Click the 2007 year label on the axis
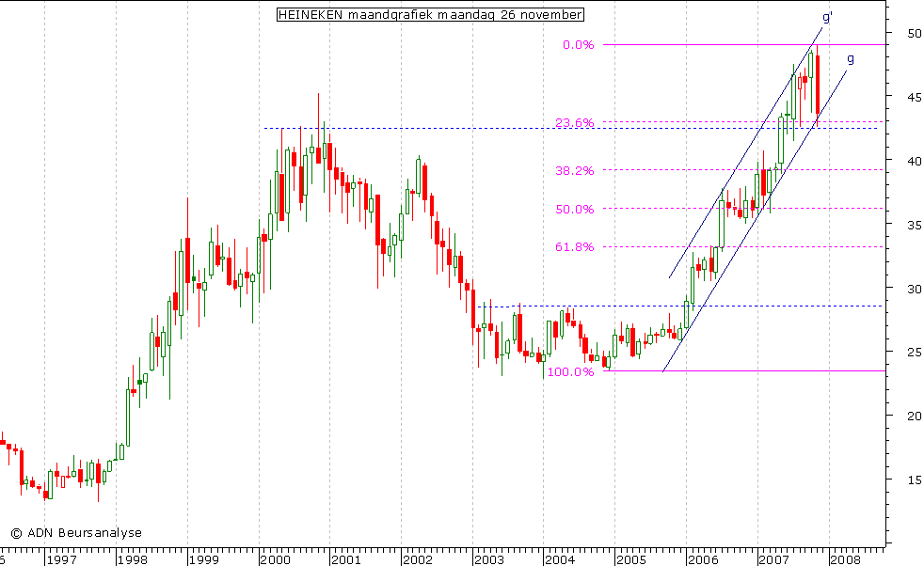Screen dimensions: 924x566 (x=773, y=559)
